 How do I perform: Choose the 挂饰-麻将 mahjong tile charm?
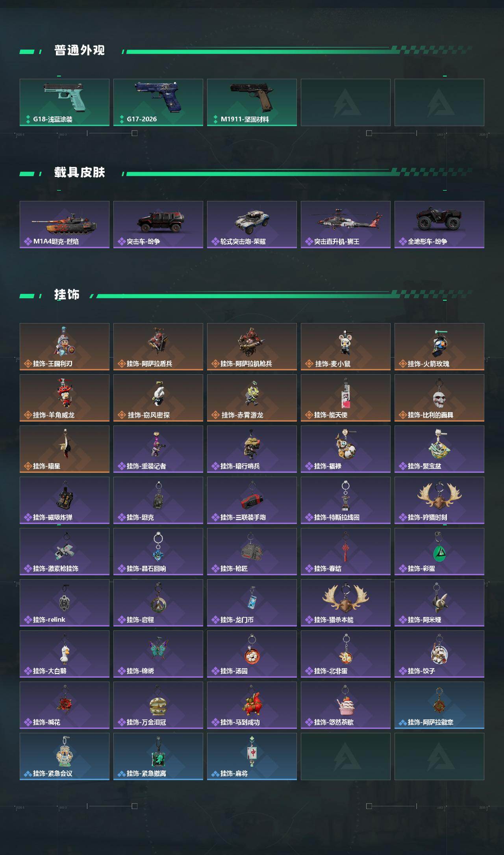click(x=252, y=756)
